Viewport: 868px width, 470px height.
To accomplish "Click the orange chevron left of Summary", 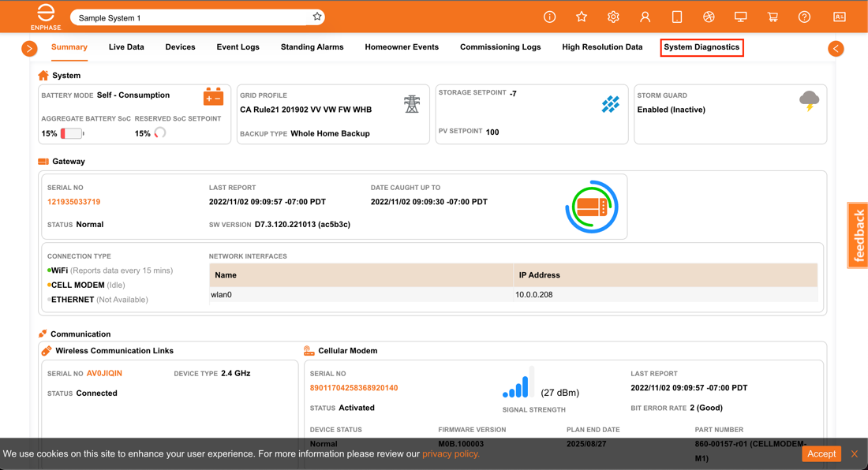I will [x=29, y=48].
